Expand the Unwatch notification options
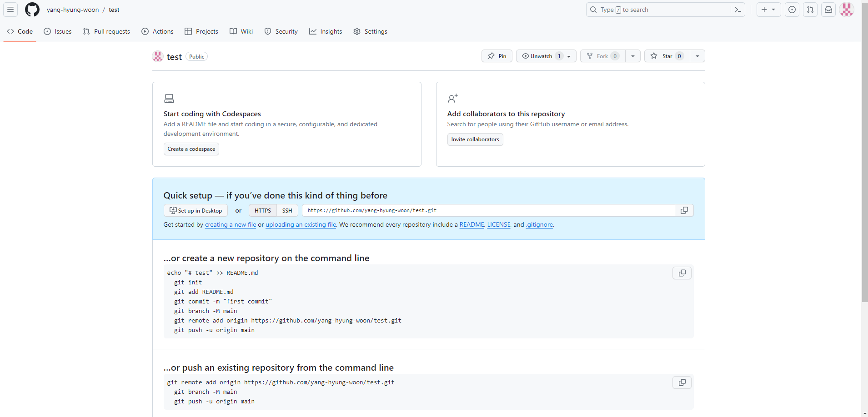This screenshot has height=417, width=868. tap(570, 56)
